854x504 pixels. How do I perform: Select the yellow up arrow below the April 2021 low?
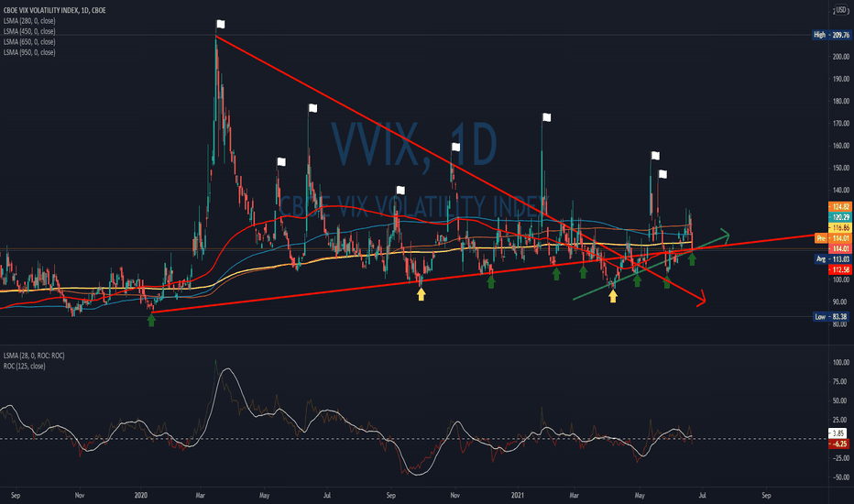point(613,296)
